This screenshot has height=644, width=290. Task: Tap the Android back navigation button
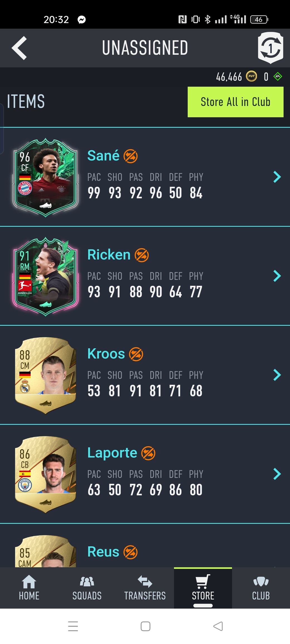point(218,626)
